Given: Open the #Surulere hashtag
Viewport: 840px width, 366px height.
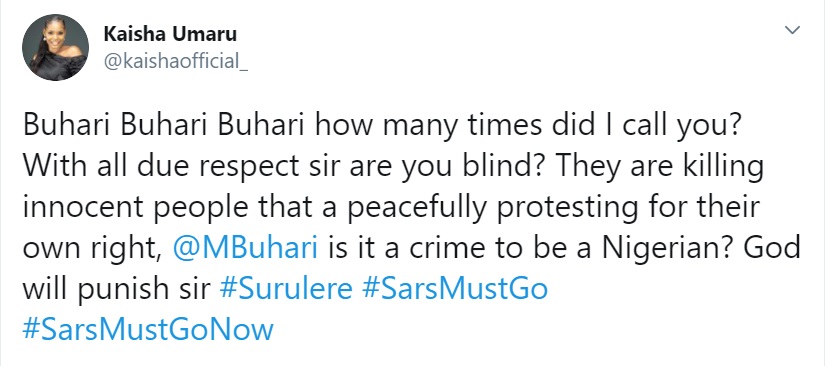Looking at the screenshot, I should pyautogui.click(x=286, y=289).
